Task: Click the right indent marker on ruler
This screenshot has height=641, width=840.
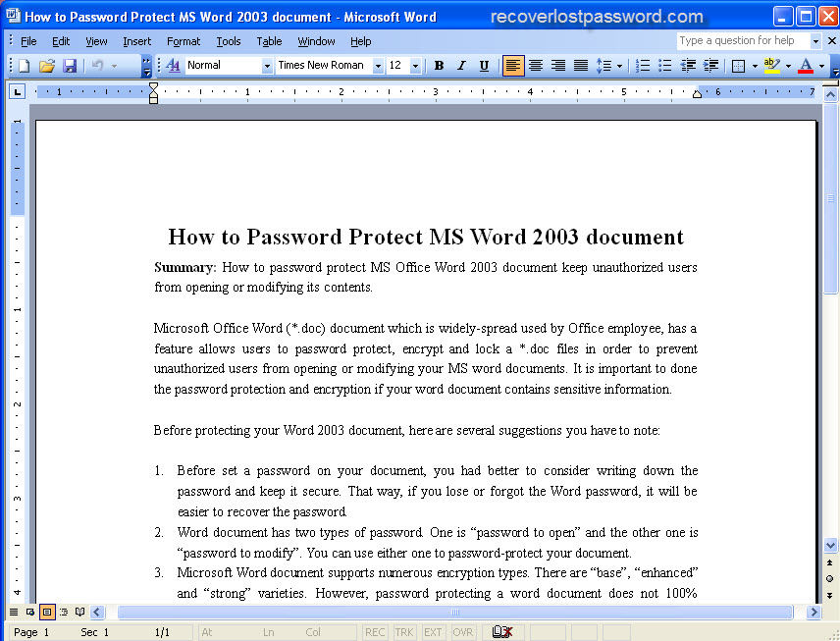Action: click(x=697, y=94)
